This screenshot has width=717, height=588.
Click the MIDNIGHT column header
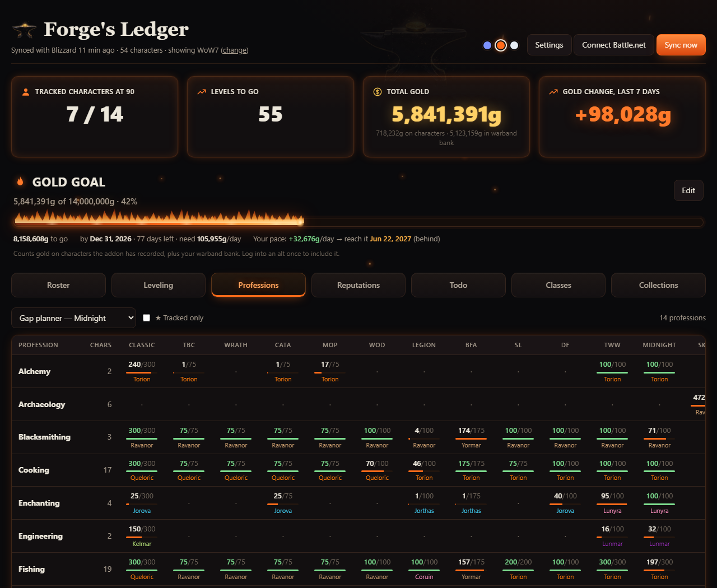click(x=659, y=345)
